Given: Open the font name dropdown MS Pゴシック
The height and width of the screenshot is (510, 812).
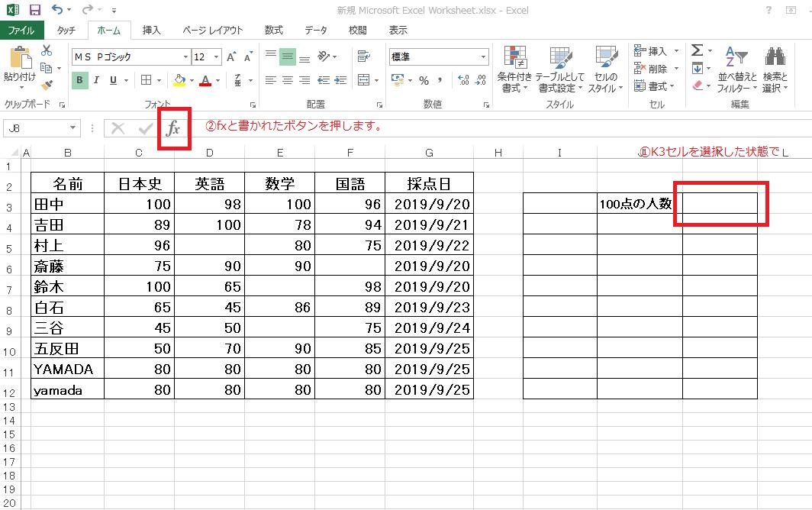Looking at the screenshot, I should click(x=185, y=57).
